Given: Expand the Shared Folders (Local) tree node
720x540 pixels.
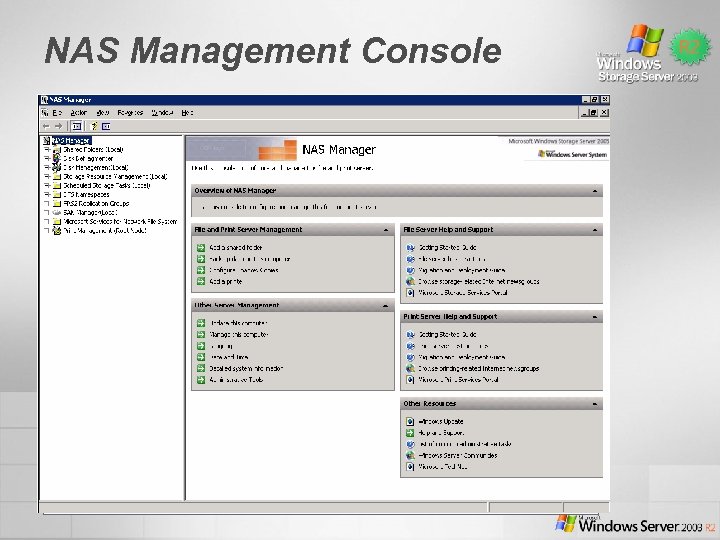Looking at the screenshot, I should pos(47,150).
